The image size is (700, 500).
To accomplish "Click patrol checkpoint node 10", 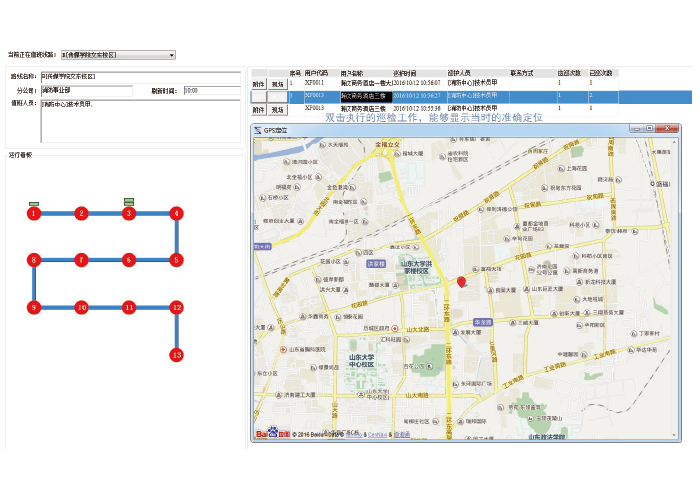I will [82, 308].
